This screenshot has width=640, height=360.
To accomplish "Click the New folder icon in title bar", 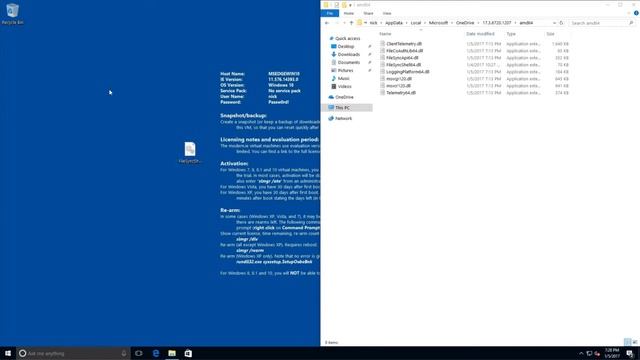I will point(344,5).
